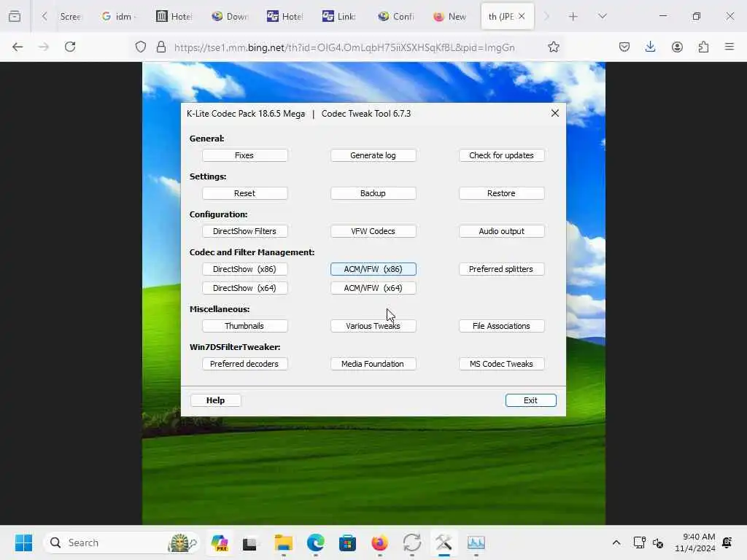Show hidden system tray icons
The image size is (747, 560).
tap(616, 542)
